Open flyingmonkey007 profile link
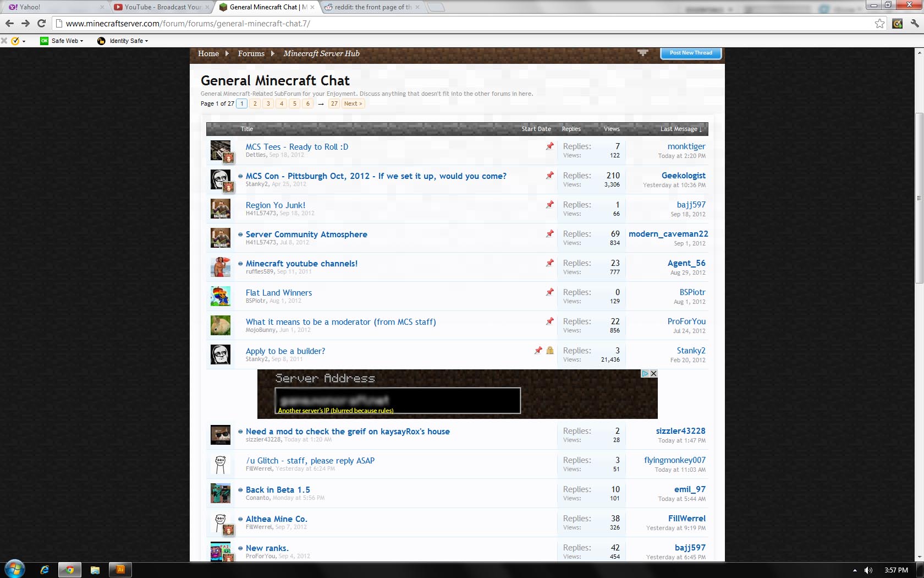The width and height of the screenshot is (924, 578). [x=675, y=460]
